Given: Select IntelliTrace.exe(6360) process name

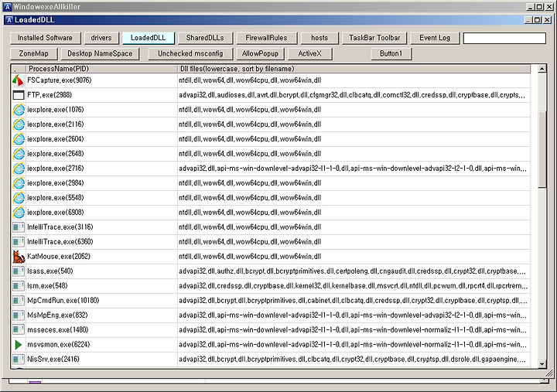Looking at the screenshot, I should (60, 242).
